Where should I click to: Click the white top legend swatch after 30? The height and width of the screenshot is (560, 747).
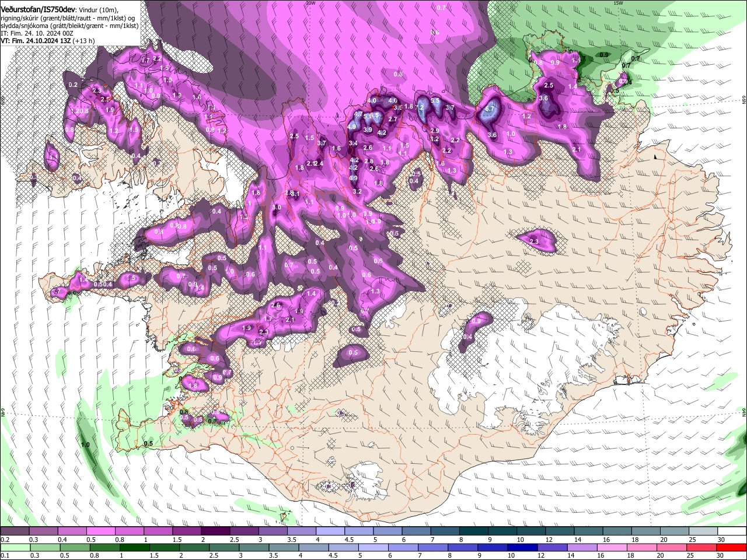(731, 531)
